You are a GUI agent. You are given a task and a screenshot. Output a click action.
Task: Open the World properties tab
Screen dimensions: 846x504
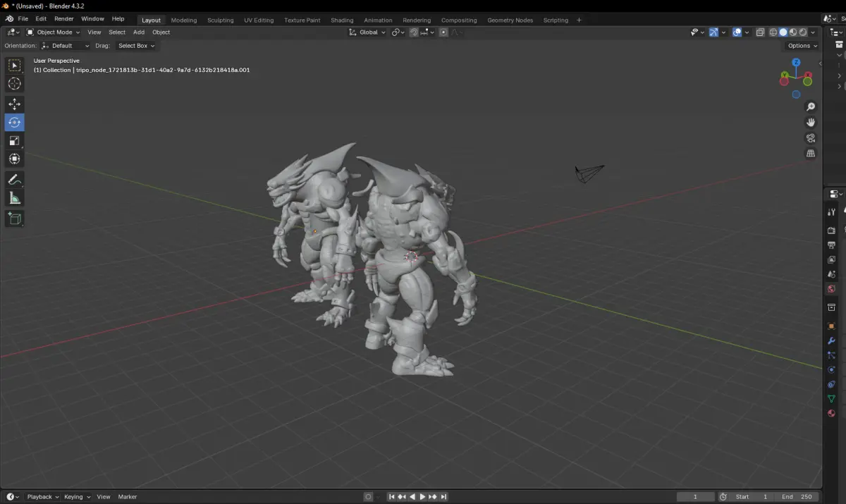click(831, 289)
